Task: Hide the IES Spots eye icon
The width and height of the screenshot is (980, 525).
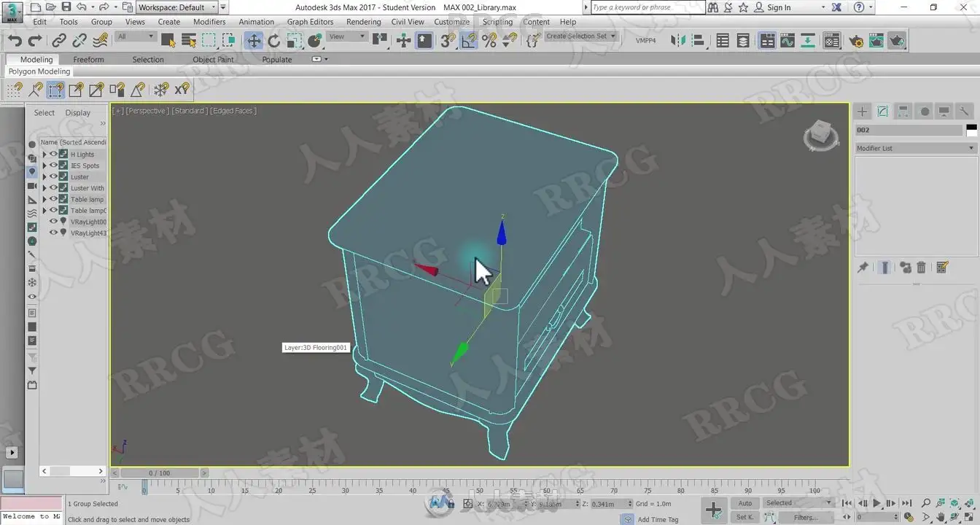Action: (53, 166)
